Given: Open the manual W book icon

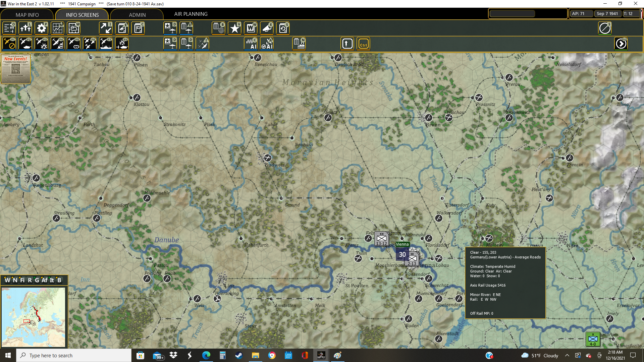Looking at the screenshot, I should point(251,28).
